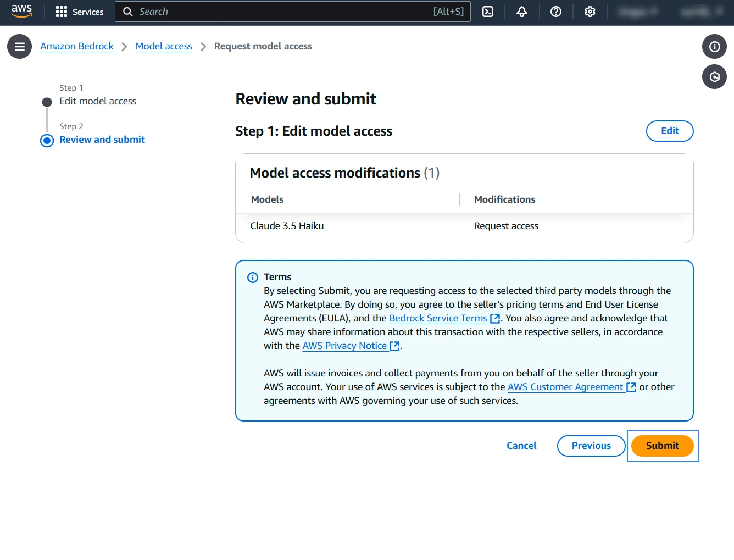
Task: Click the Terms info circle icon
Action: click(253, 278)
